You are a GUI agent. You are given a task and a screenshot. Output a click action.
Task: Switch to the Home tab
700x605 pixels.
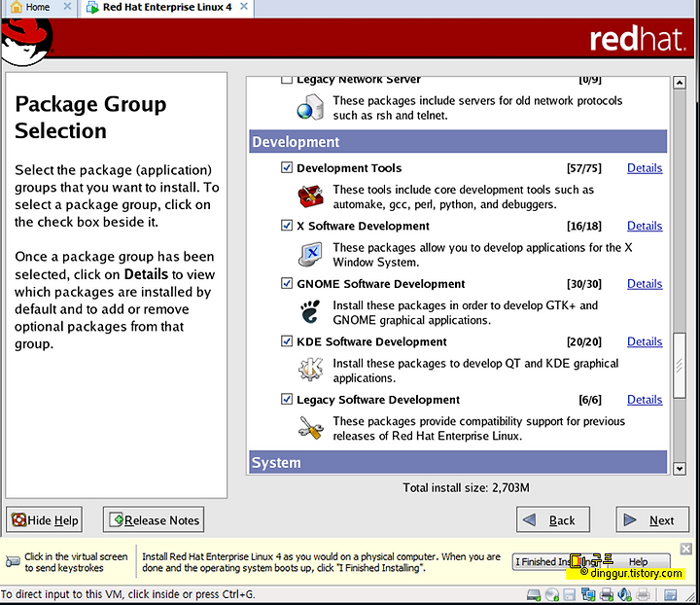(38, 7)
